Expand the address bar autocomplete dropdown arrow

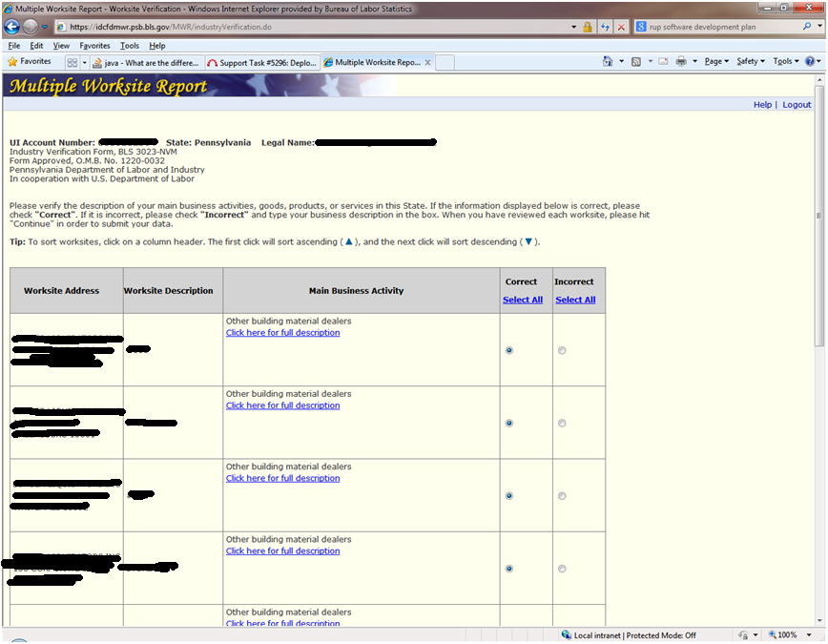[x=573, y=27]
